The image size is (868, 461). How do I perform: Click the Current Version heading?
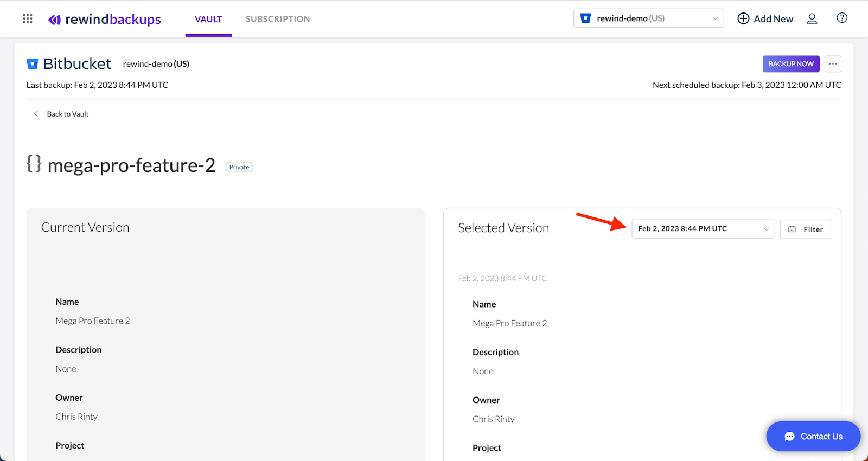coord(85,227)
